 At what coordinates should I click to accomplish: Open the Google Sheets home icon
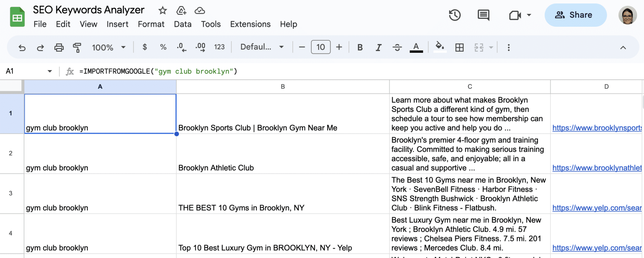tap(17, 17)
